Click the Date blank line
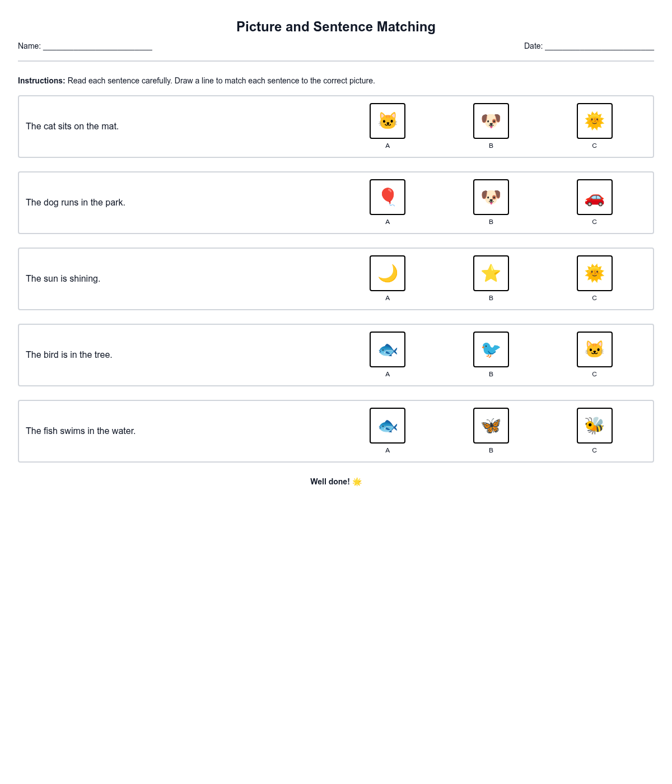 point(599,46)
